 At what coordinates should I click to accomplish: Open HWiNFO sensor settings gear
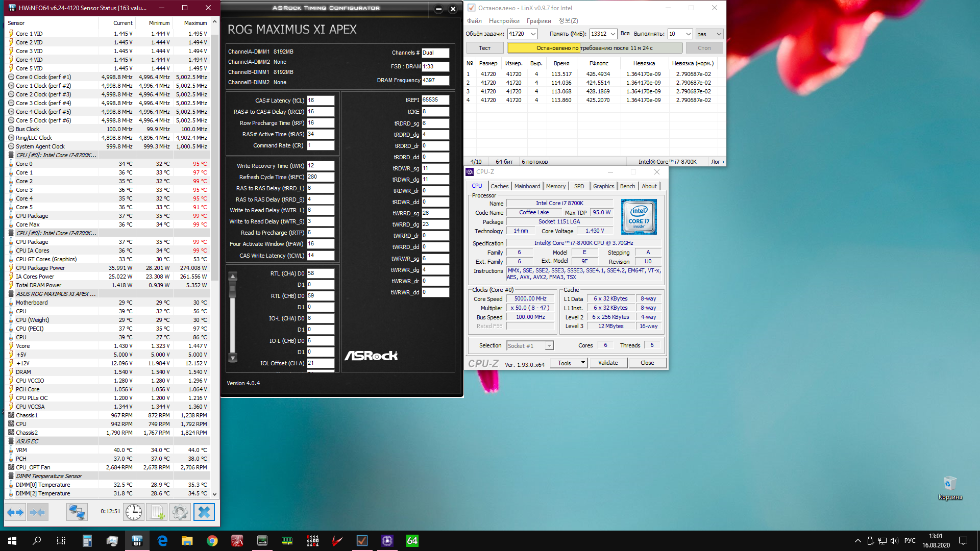[x=180, y=512]
